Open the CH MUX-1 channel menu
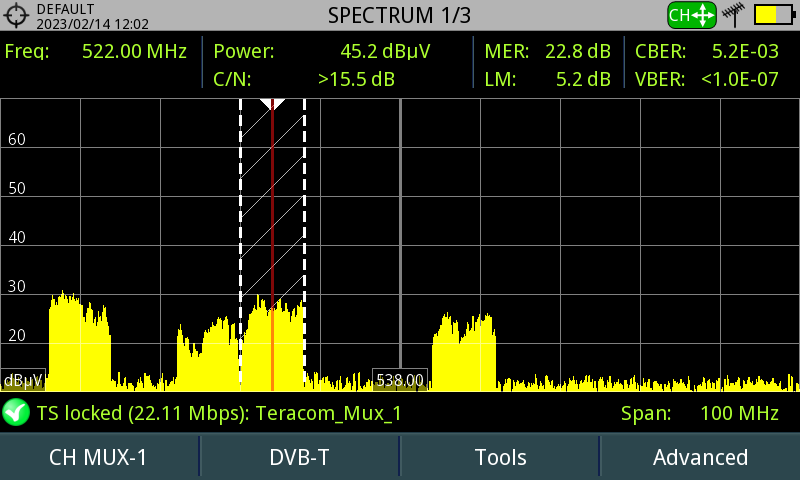Image resolution: width=800 pixels, height=480 pixels. click(98, 457)
